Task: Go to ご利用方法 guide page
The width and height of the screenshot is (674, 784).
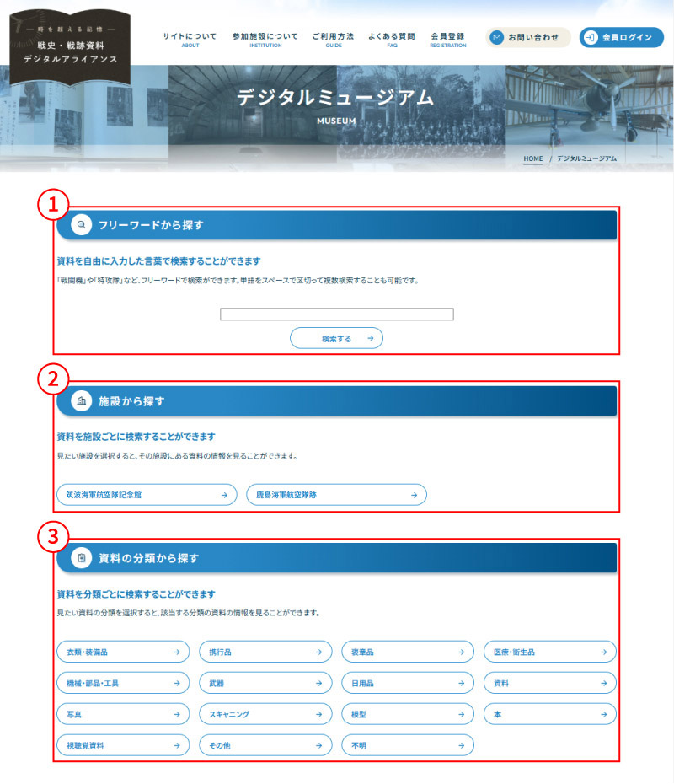Action: coord(333,40)
